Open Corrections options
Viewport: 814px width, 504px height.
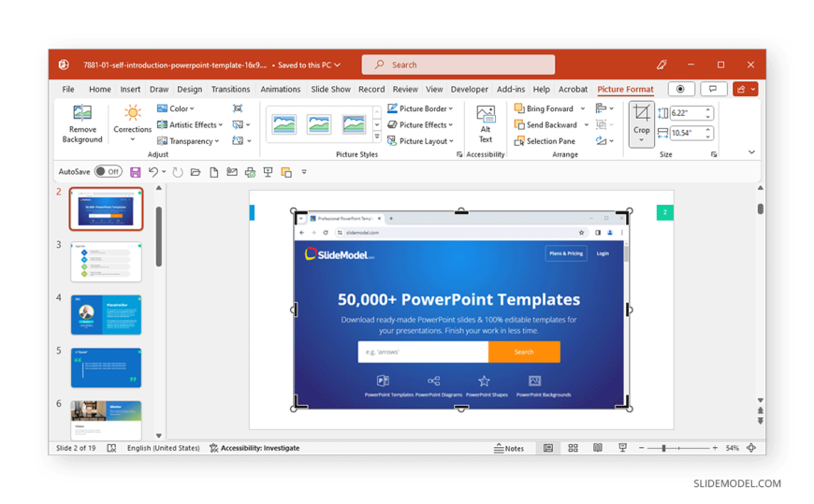(x=132, y=123)
